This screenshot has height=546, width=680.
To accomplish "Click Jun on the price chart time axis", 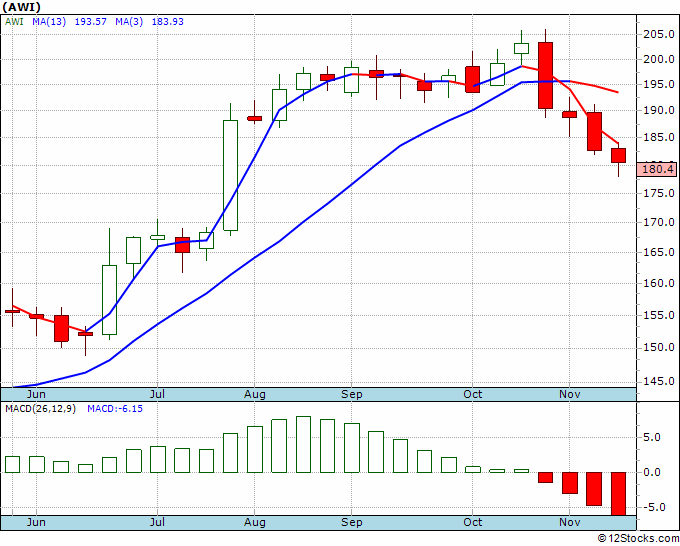I will click(x=36, y=394).
